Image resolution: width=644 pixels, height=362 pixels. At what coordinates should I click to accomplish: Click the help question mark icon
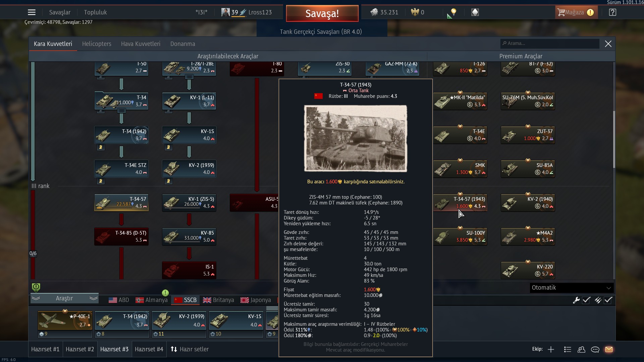pyautogui.click(x=612, y=12)
